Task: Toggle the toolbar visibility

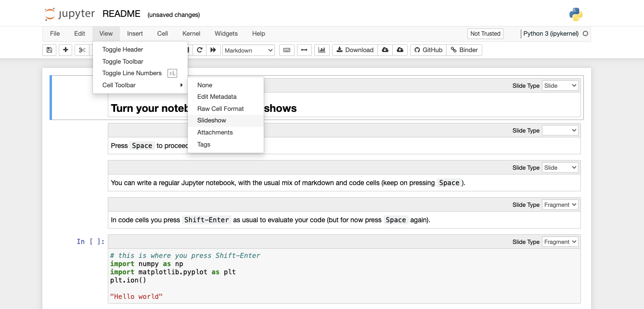Action: (123, 62)
